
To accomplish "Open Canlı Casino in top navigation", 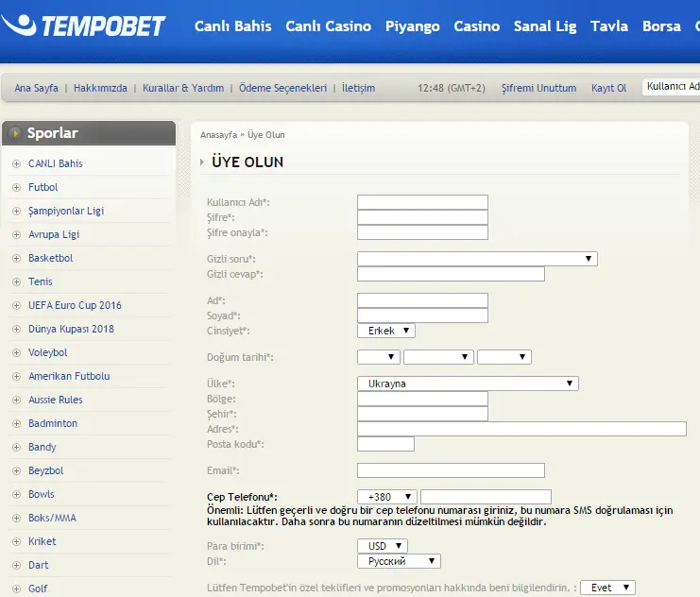I will [328, 26].
